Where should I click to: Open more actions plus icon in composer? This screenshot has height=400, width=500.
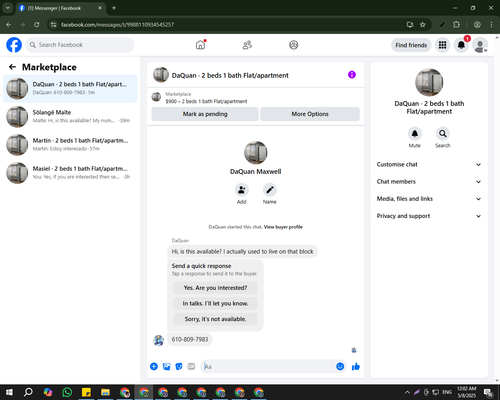click(x=154, y=367)
